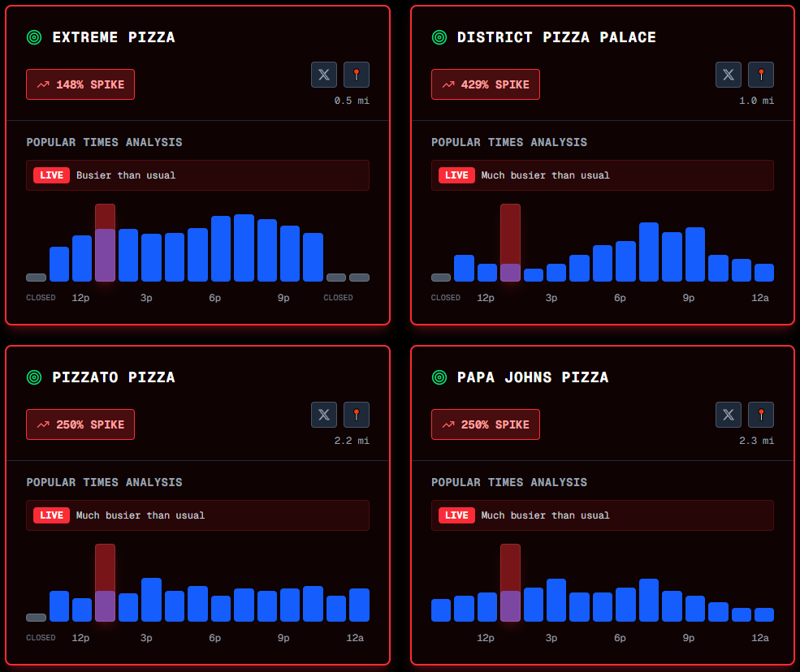Click the 1.0 mi distance text

coord(757,101)
